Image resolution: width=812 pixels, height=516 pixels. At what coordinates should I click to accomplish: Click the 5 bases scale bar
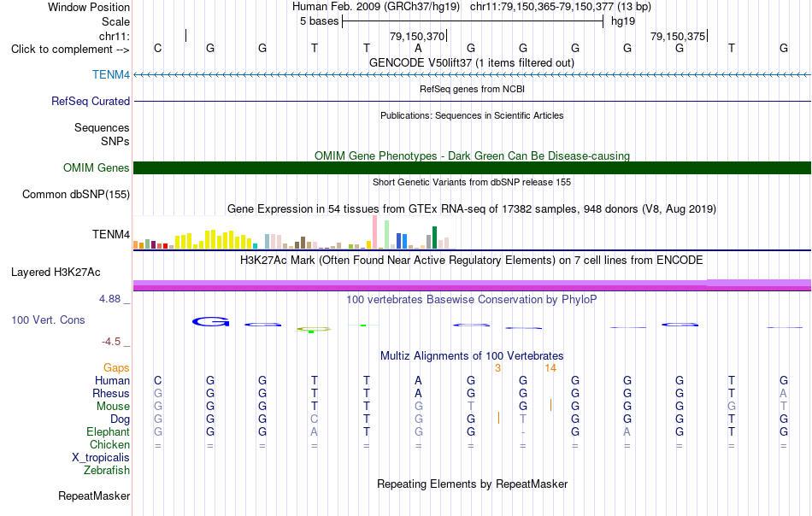(473, 21)
